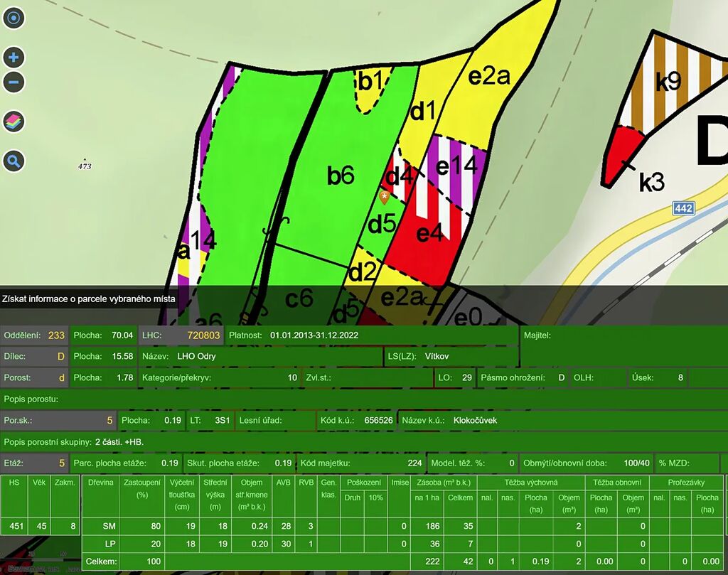The width and height of the screenshot is (728, 575).
Task: Select the green b6 forest stand
Action: 341,176
